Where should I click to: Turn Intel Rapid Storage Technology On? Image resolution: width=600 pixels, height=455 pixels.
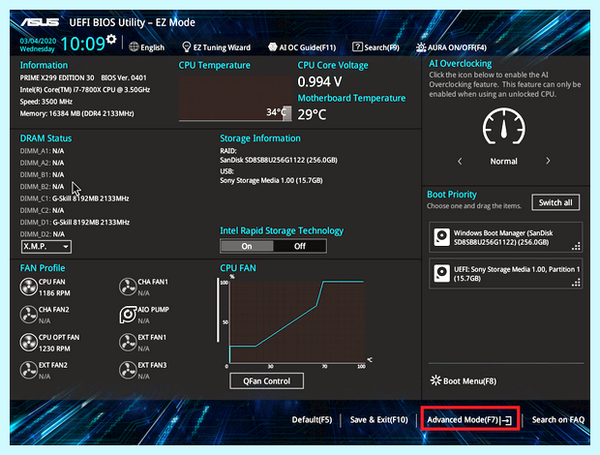click(247, 246)
